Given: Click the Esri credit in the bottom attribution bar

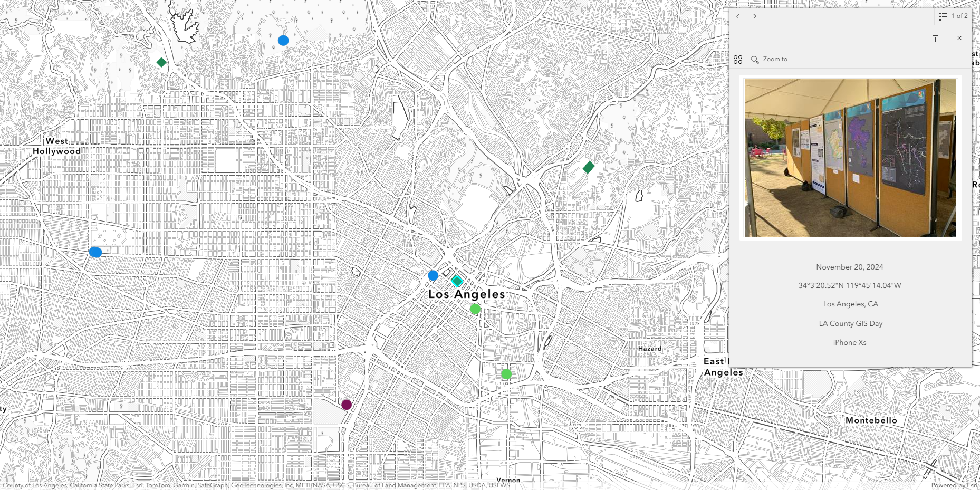Looking at the screenshot, I should [137, 485].
